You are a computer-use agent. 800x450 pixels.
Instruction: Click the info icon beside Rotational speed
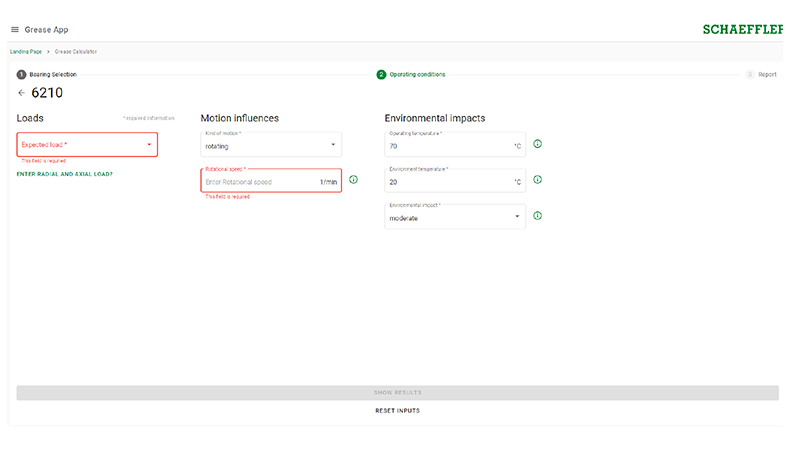click(x=353, y=180)
